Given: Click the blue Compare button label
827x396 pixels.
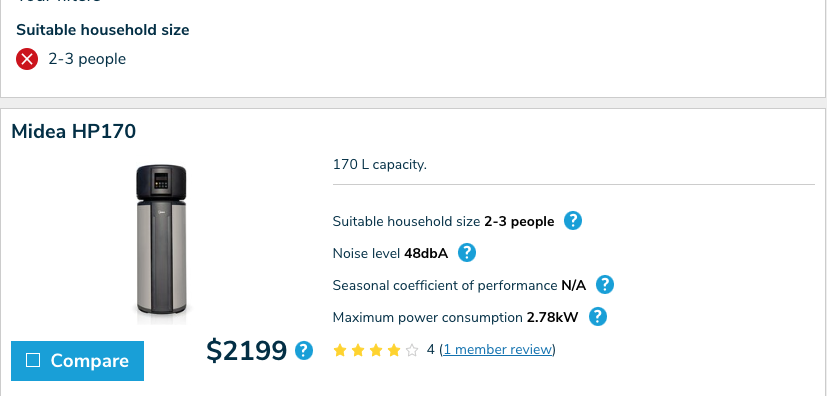Looking at the screenshot, I should 90,361.
